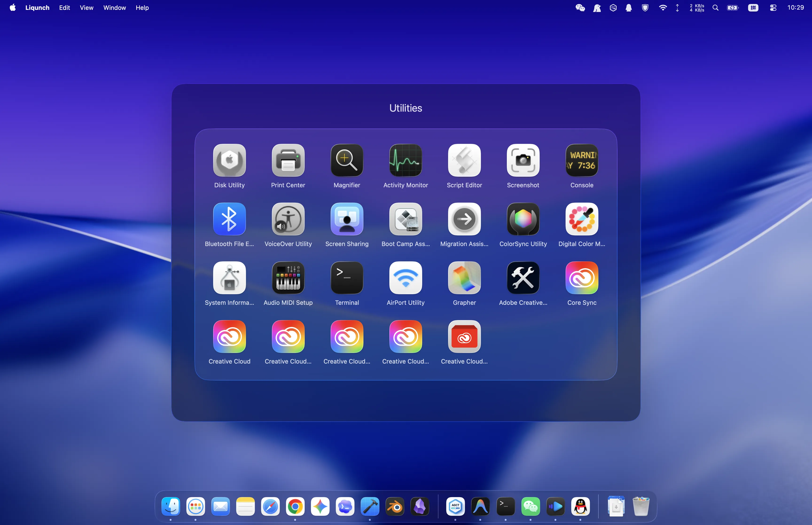Open Safari from the Dock
This screenshot has height=525, width=812.
click(270, 506)
